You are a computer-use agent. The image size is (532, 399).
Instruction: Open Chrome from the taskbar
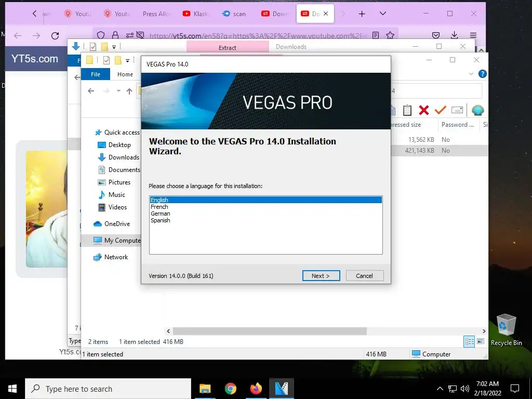point(230,389)
